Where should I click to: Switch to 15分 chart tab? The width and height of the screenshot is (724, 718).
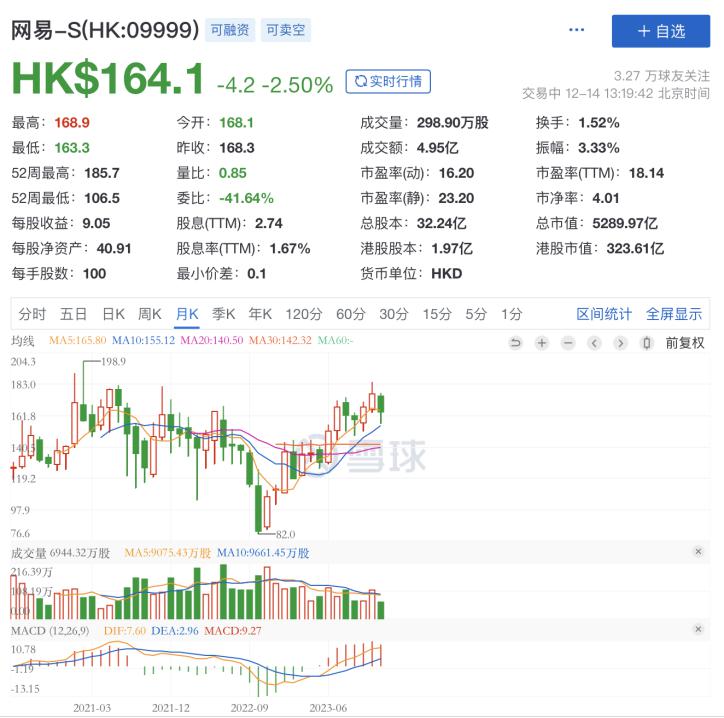click(x=437, y=314)
